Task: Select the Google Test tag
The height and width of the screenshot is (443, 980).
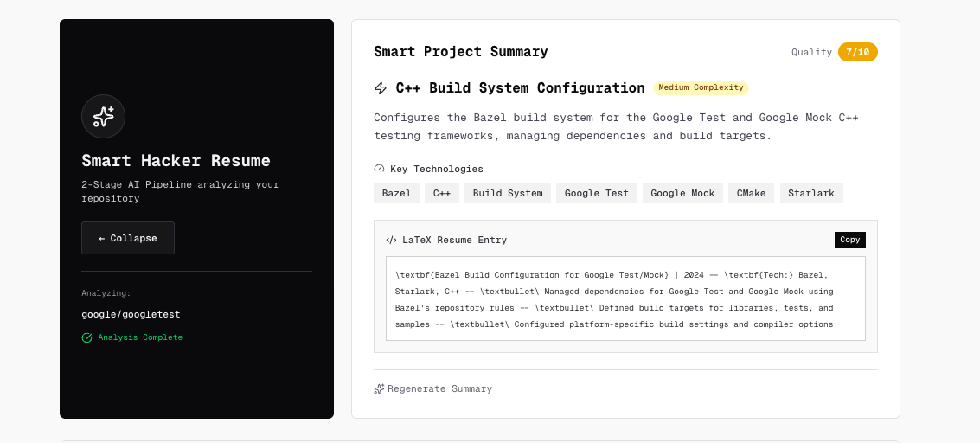Action: coord(596,193)
